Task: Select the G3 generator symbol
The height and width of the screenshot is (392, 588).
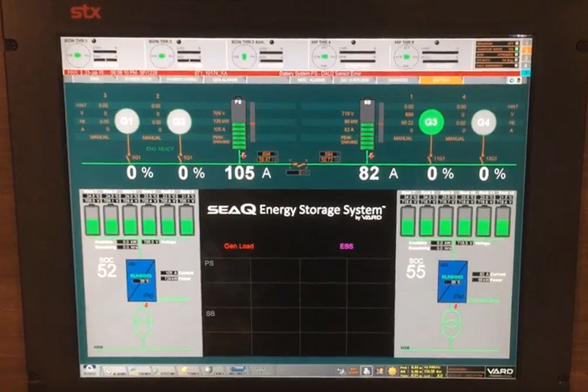Action: click(x=431, y=122)
